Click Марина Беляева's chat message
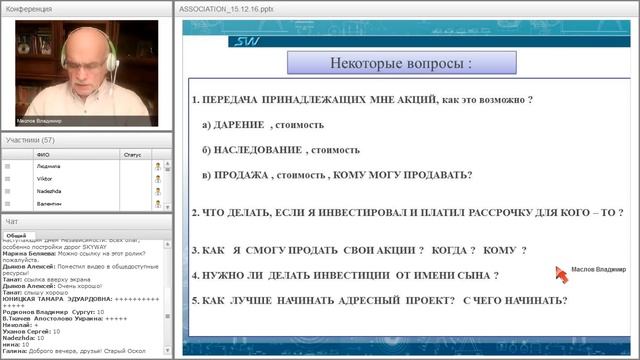 pyautogui.click(x=74, y=256)
